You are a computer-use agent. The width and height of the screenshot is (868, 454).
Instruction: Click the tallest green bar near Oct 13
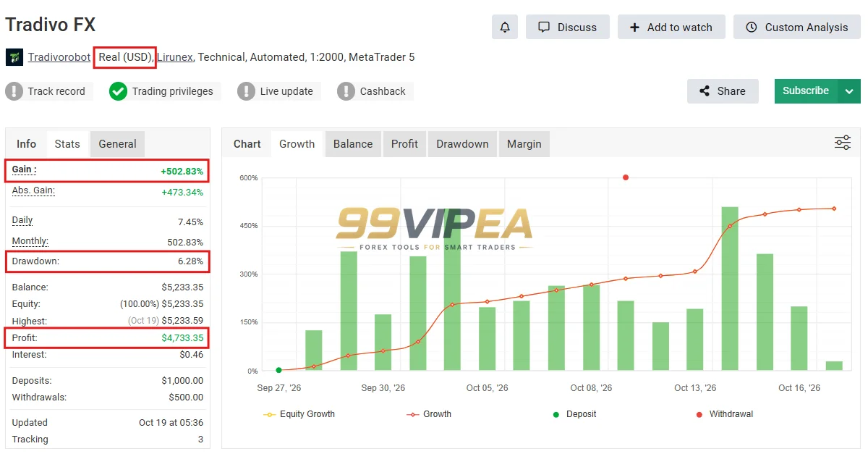(730, 288)
